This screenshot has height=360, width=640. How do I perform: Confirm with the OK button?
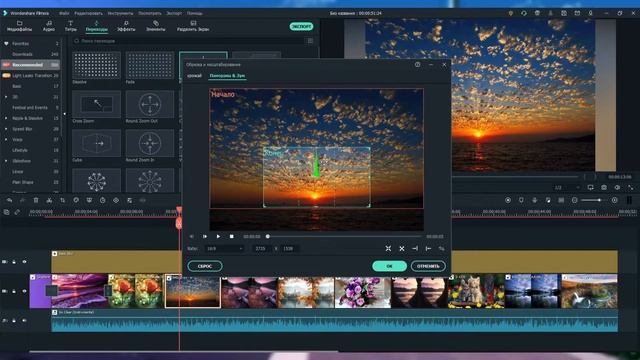(389, 266)
